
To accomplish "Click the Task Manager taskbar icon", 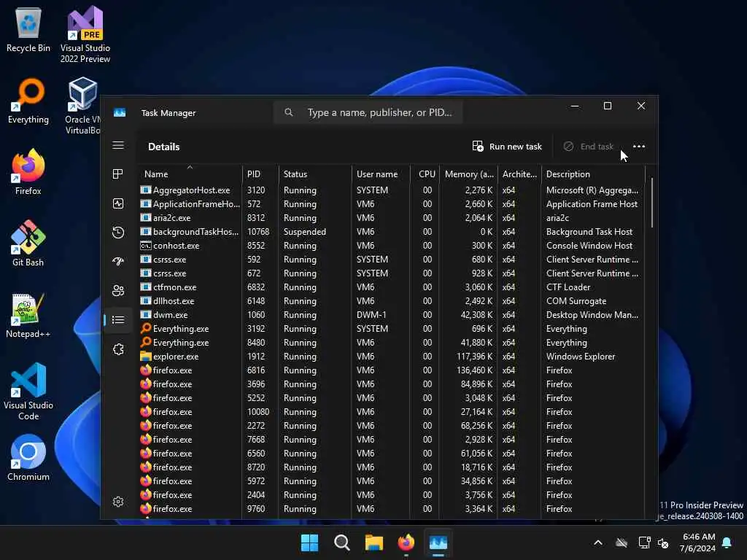I will (x=438, y=542).
